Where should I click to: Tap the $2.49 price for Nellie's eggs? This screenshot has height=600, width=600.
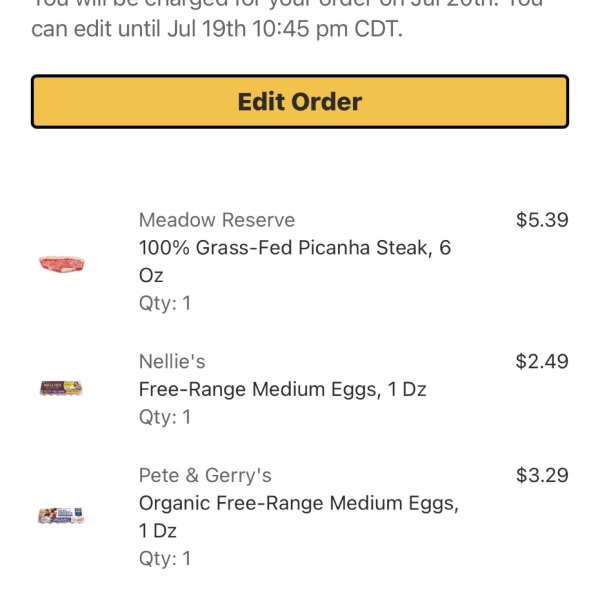click(542, 362)
